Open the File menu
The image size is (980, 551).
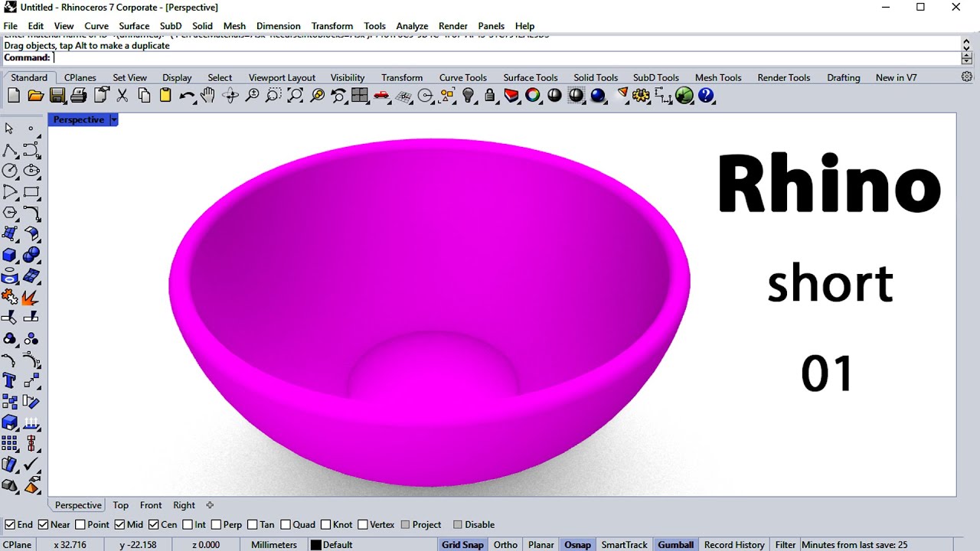coord(11,26)
